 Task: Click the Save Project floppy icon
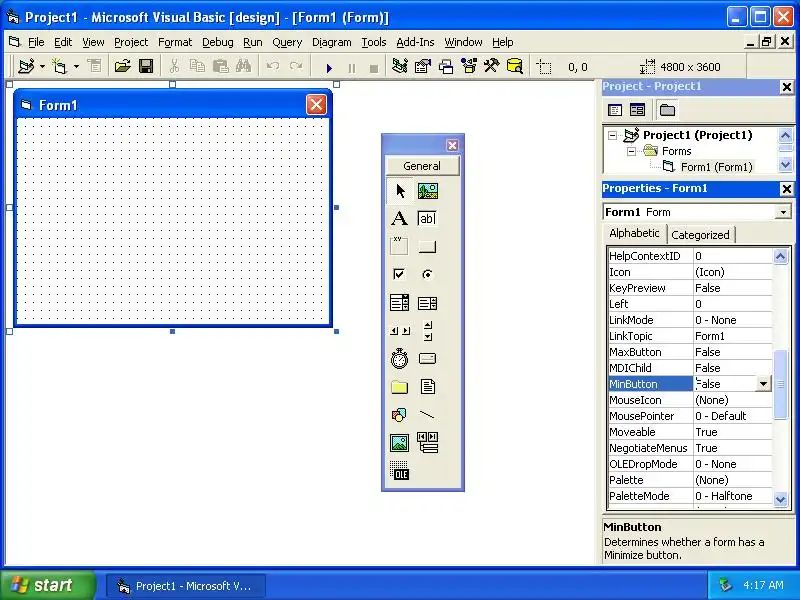coord(146,66)
